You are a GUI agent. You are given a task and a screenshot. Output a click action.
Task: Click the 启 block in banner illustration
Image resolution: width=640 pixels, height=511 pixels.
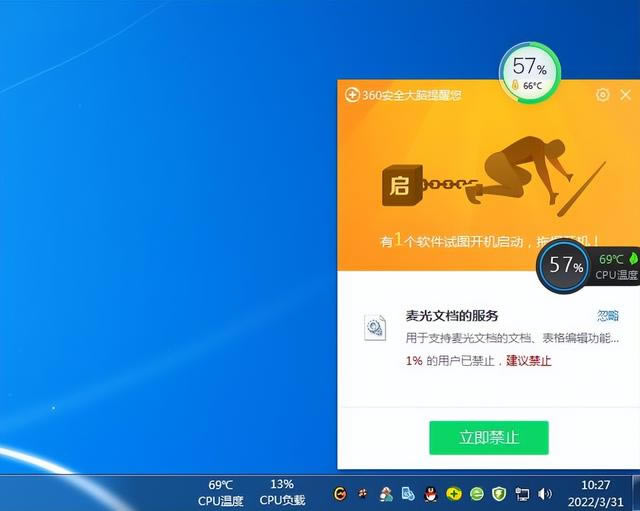(402, 186)
